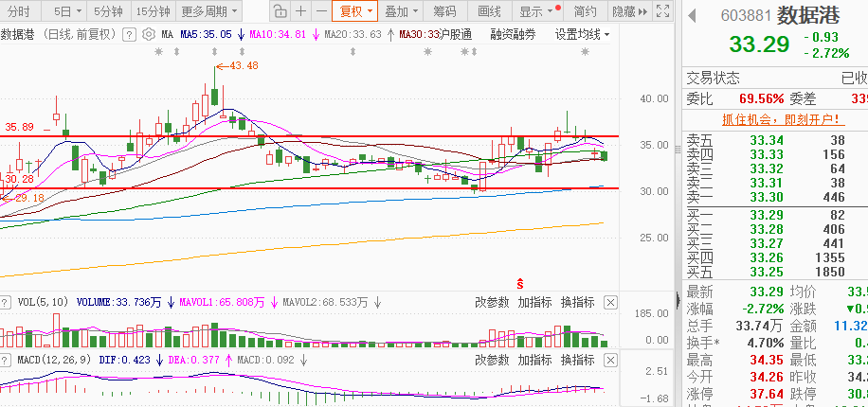Toggle 简约 simple mode
This screenshot has width=868, height=407.
[x=585, y=11]
